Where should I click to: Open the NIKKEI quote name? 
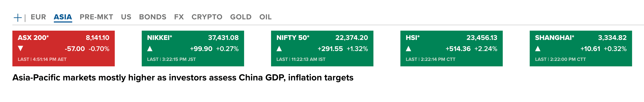pos(160,38)
